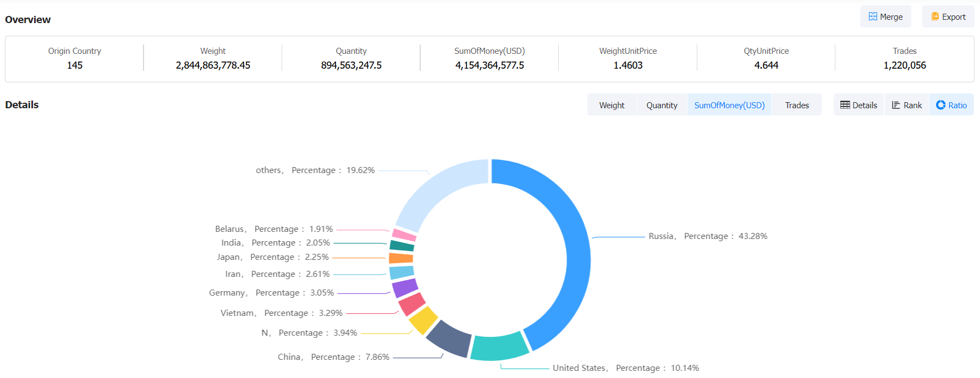Click the purple Germany donut segment
980x378 pixels.
(x=405, y=287)
